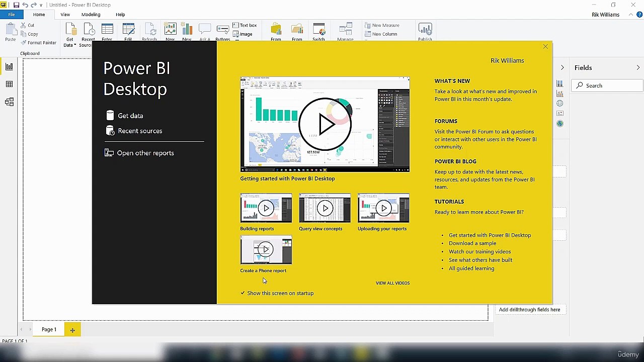Viewport: 644px width, 362px height.
Task: Switch to Data view in left sidebar
Action: click(9, 84)
